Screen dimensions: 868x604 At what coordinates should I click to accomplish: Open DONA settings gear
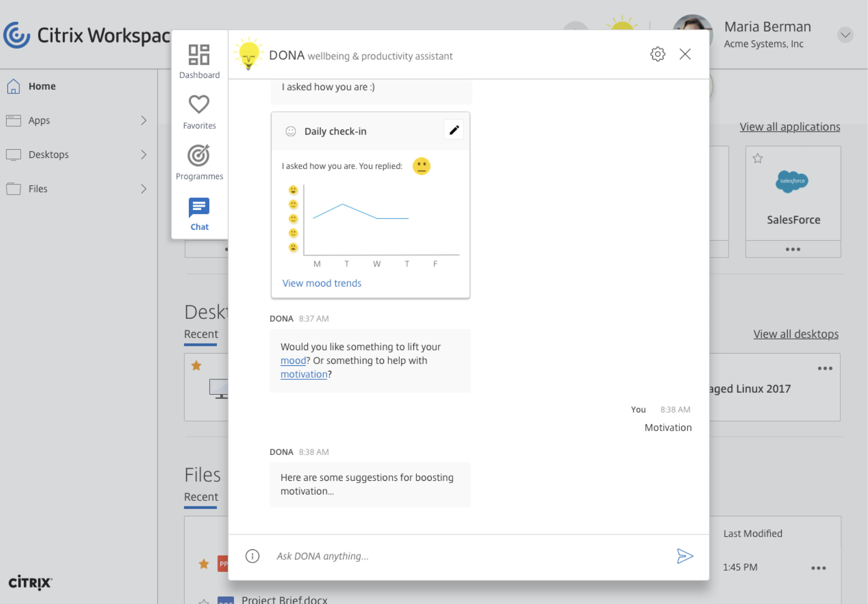[657, 55]
